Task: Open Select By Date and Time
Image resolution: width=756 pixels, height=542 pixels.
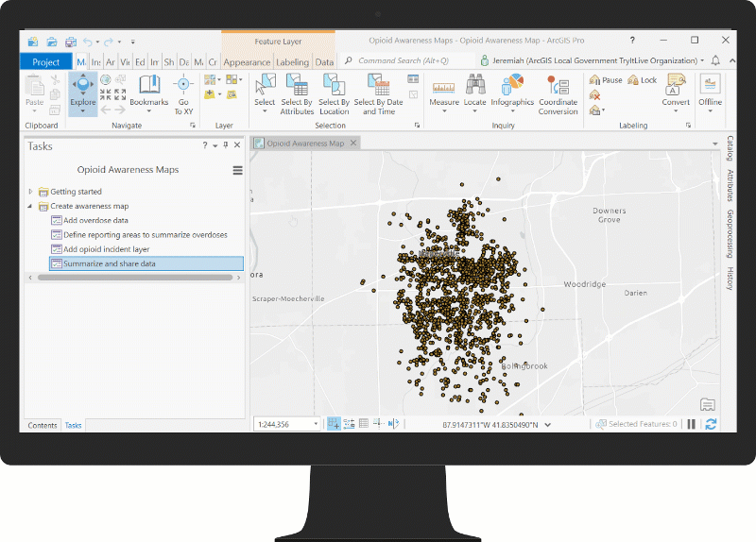Action: 379,94
